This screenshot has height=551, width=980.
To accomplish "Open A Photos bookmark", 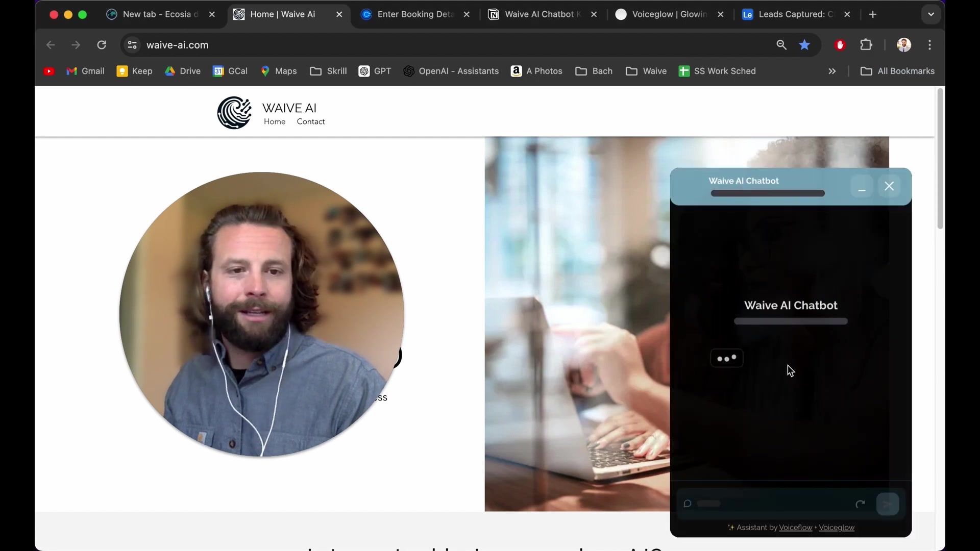I will coord(536,71).
